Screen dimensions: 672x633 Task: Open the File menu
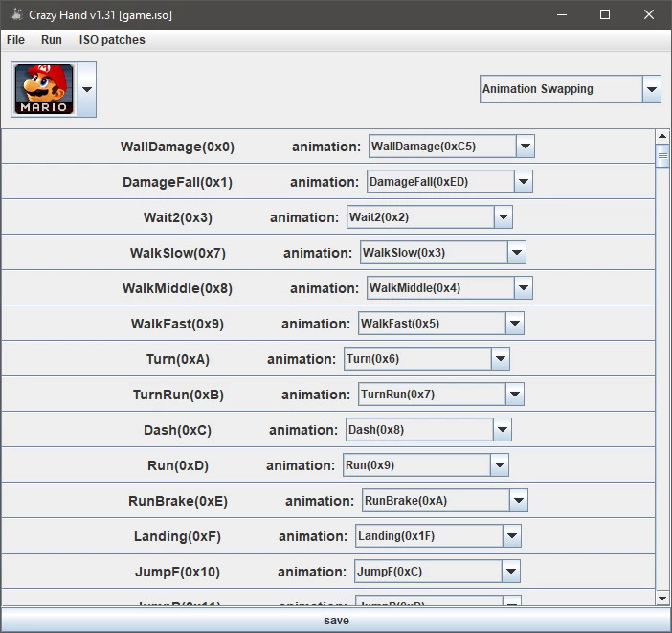15,40
